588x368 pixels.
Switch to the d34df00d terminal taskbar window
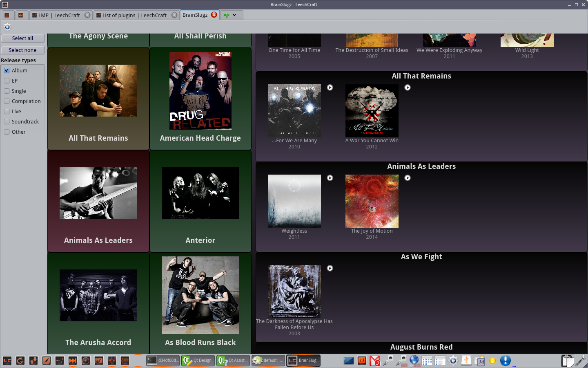coord(163,360)
